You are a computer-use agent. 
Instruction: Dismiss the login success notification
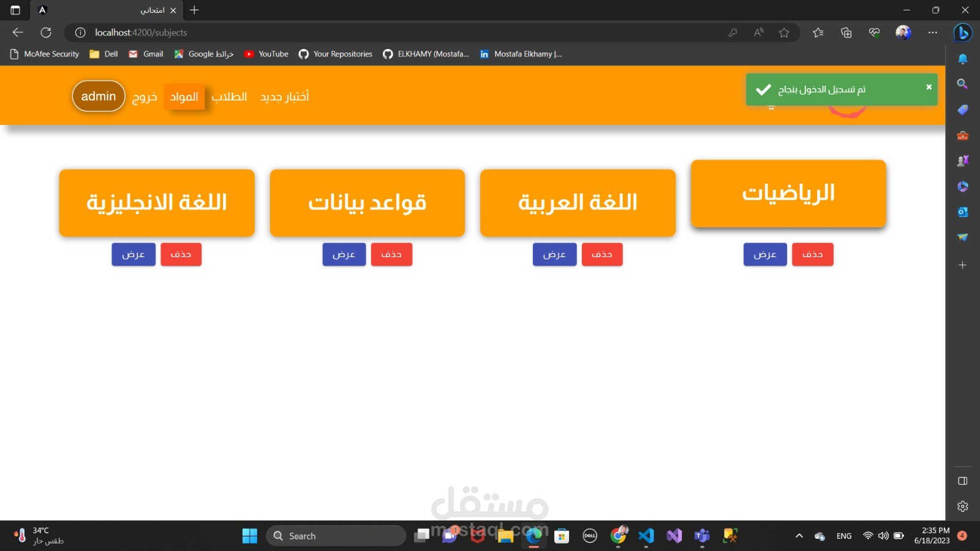pyautogui.click(x=929, y=87)
